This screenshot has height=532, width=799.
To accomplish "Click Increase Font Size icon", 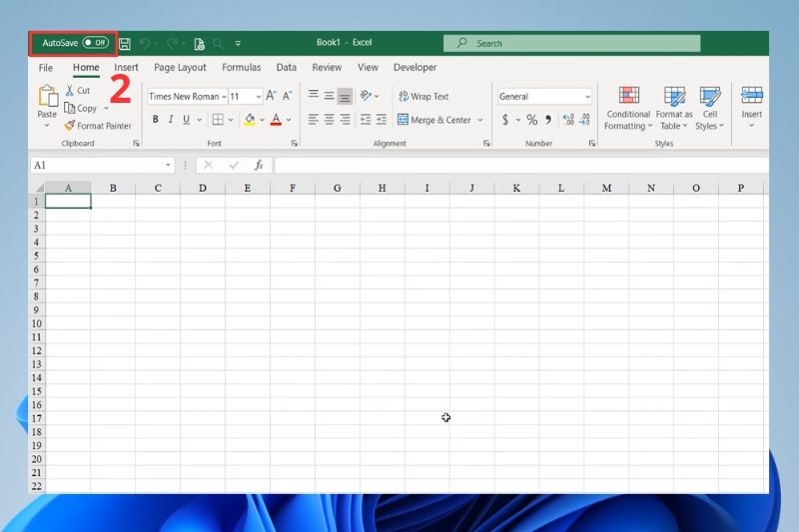I will [271, 96].
